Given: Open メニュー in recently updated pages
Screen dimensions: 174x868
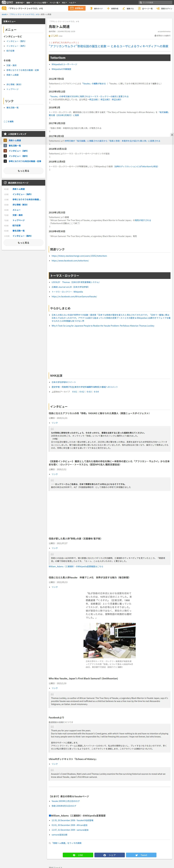Looking at the screenshot, I should pyautogui.click(x=17, y=210).
